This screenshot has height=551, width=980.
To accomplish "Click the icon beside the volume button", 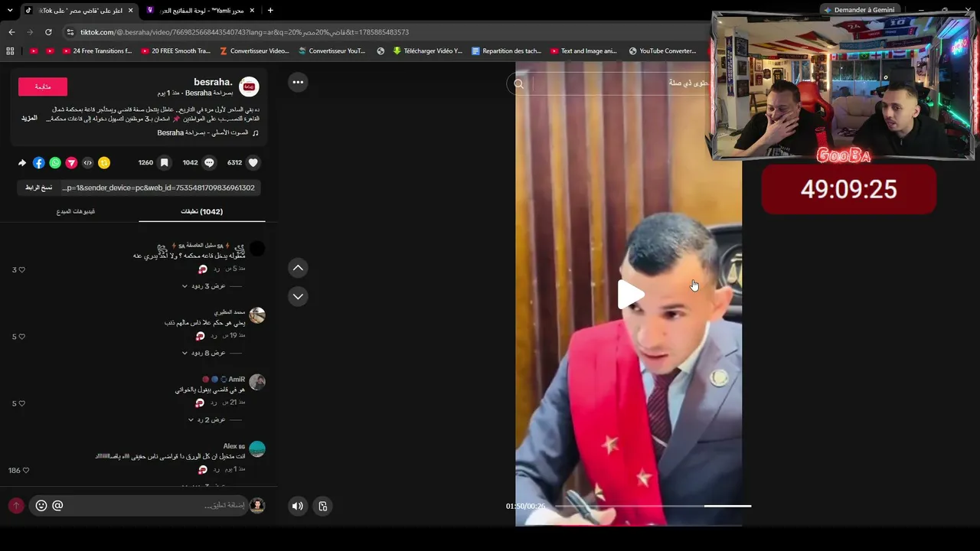I will coord(323,506).
